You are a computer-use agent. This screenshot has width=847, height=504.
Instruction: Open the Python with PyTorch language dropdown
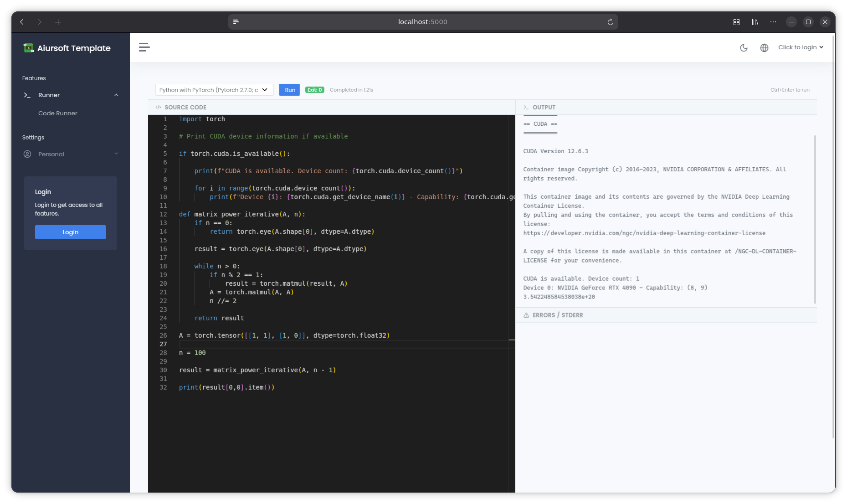point(214,90)
